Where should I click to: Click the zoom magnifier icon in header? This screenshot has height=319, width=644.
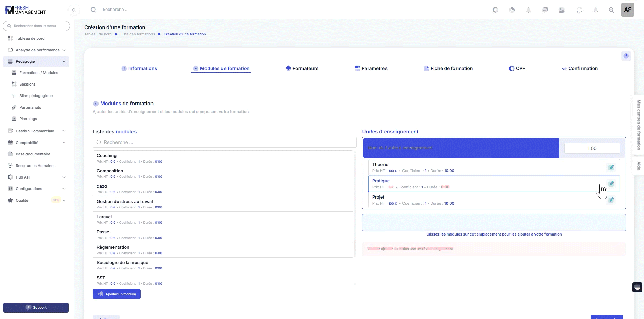click(611, 10)
